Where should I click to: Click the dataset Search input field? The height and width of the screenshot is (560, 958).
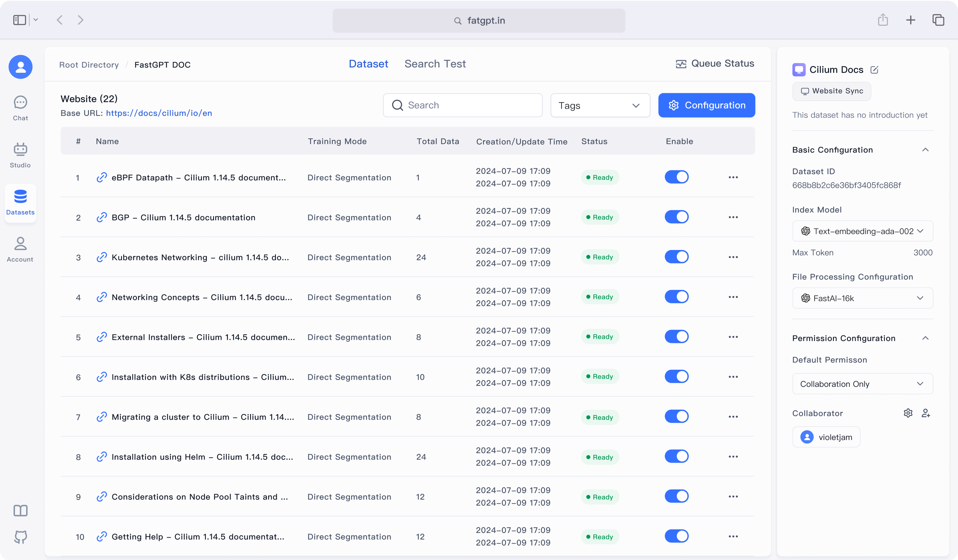click(x=467, y=105)
